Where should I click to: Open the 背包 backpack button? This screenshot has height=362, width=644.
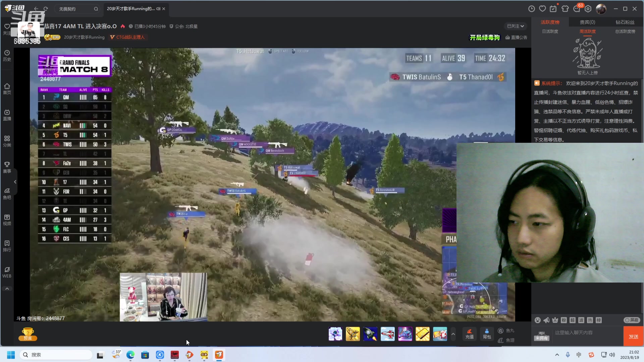[487, 334]
